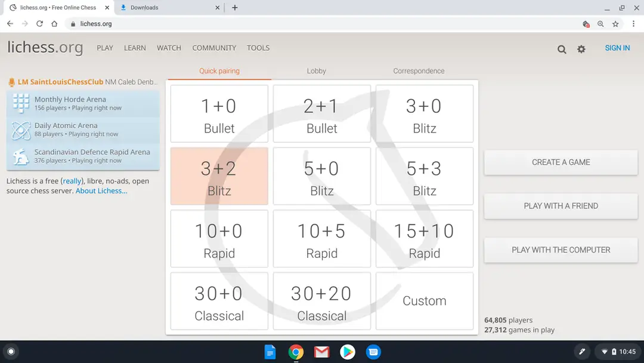
Task: Bookmark page with the star icon
Action: click(615, 24)
